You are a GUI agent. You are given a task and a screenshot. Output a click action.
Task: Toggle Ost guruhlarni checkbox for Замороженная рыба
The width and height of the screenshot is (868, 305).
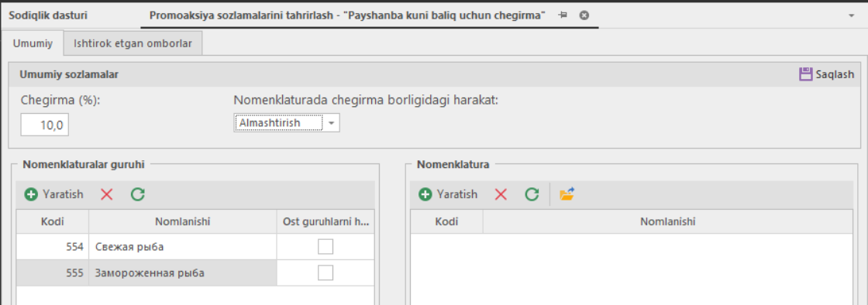[325, 272]
